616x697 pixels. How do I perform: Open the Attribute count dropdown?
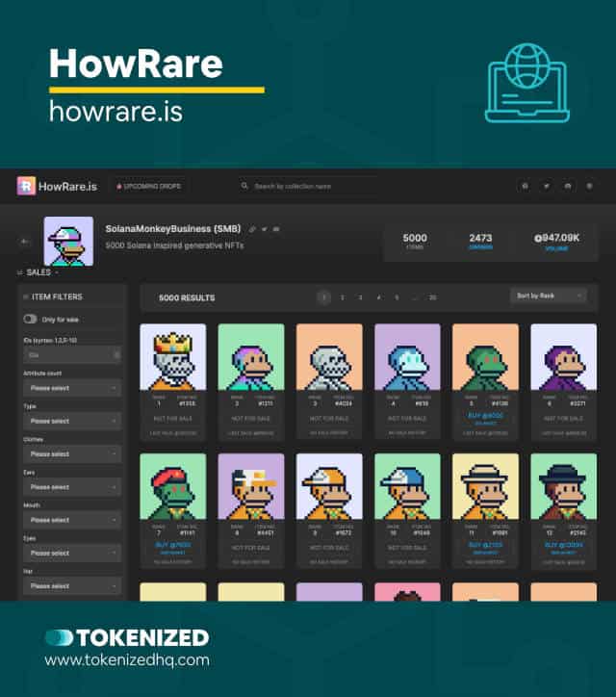[x=72, y=388]
